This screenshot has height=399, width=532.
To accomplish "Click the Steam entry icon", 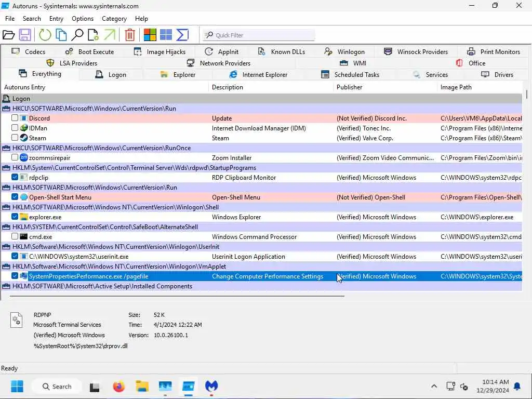I will [x=24, y=138].
